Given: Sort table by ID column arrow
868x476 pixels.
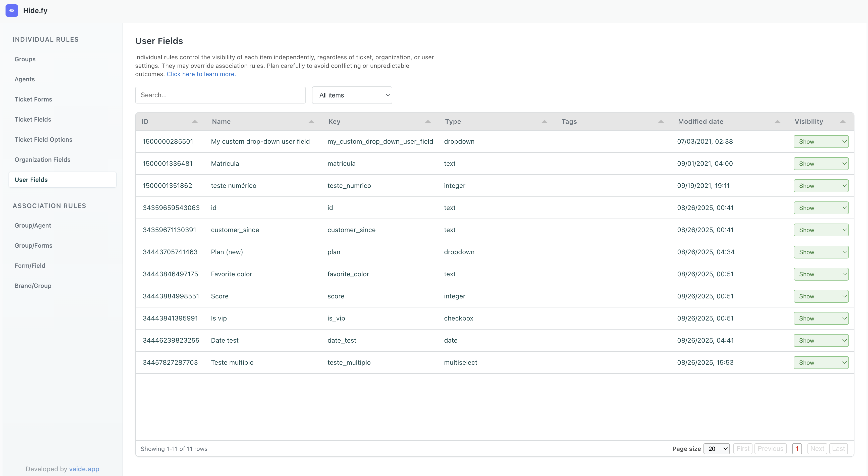Looking at the screenshot, I should click(x=195, y=122).
